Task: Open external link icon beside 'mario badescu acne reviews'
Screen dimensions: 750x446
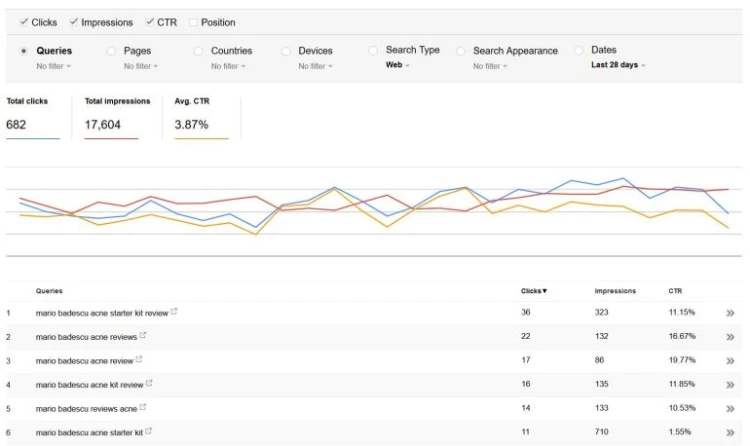Action: [x=144, y=336]
